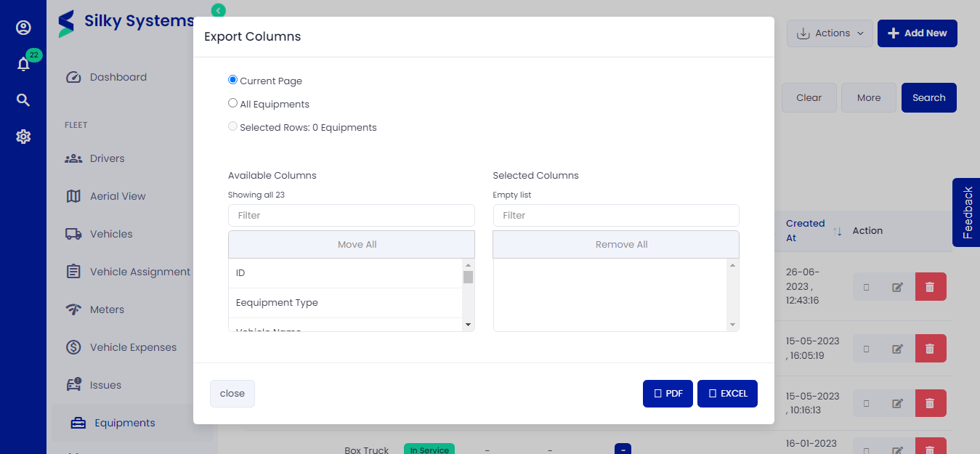Open the settings gear icon
The width and height of the screenshot is (980, 454).
tap(23, 137)
